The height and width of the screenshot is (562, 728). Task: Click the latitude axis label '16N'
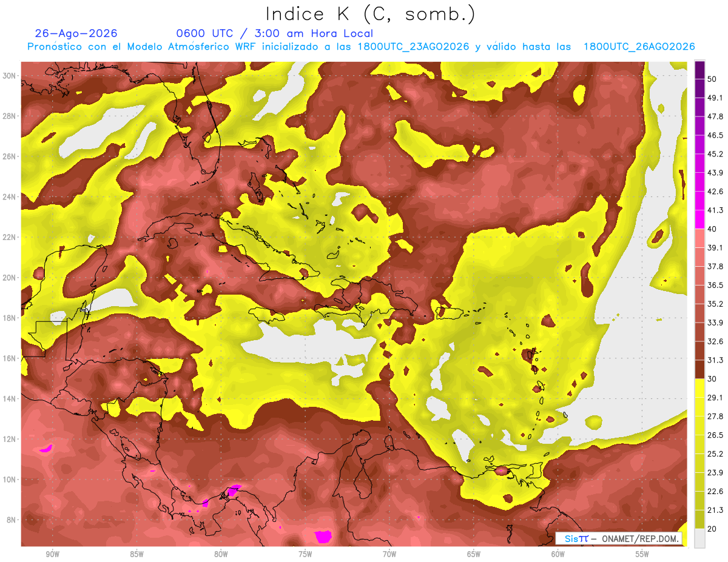coord(10,358)
